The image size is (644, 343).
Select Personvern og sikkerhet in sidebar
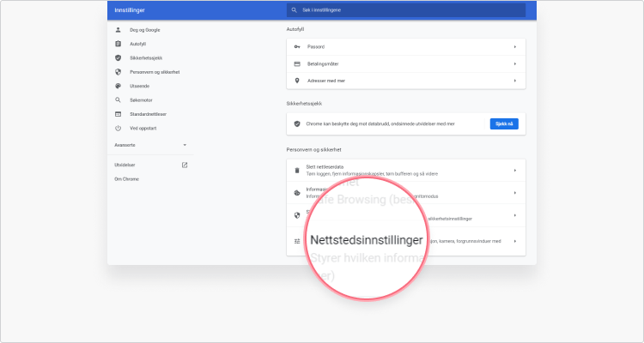coord(155,72)
